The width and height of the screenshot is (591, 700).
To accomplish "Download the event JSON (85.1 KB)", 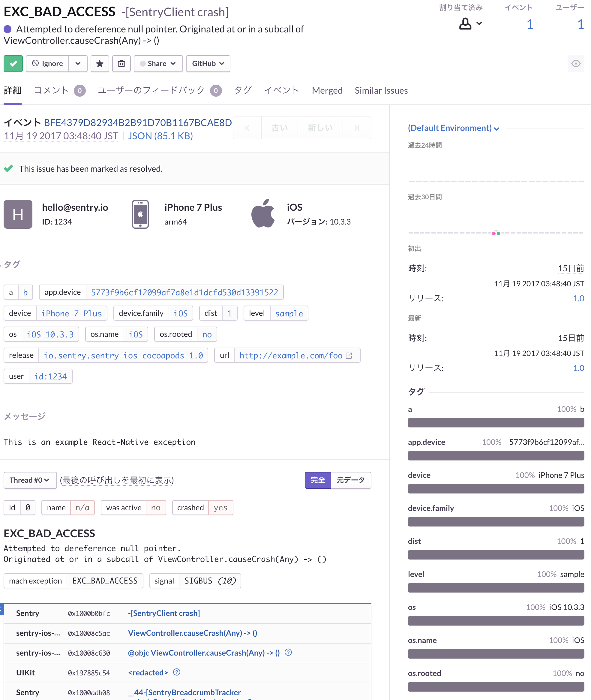I will click(160, 136).
